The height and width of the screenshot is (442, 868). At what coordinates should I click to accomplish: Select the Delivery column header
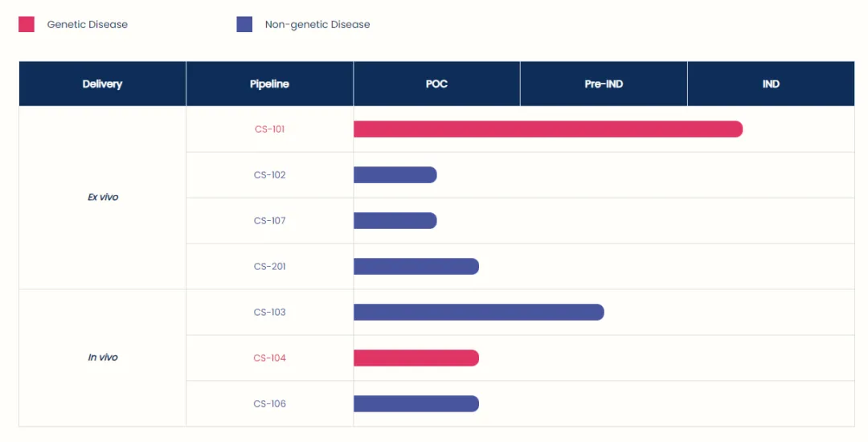click(102, 84)
